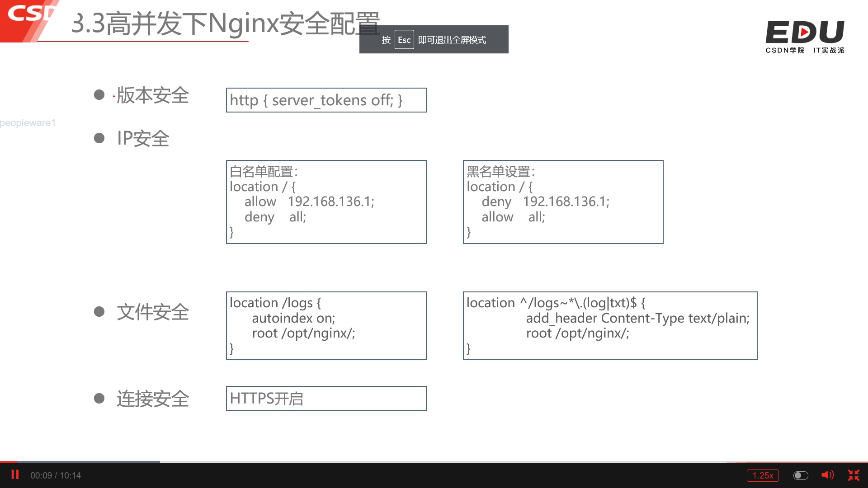Screen dimensions: 868x488
Task: Pause the video playback
Action: pyautogui.click(x=15, y=475)
